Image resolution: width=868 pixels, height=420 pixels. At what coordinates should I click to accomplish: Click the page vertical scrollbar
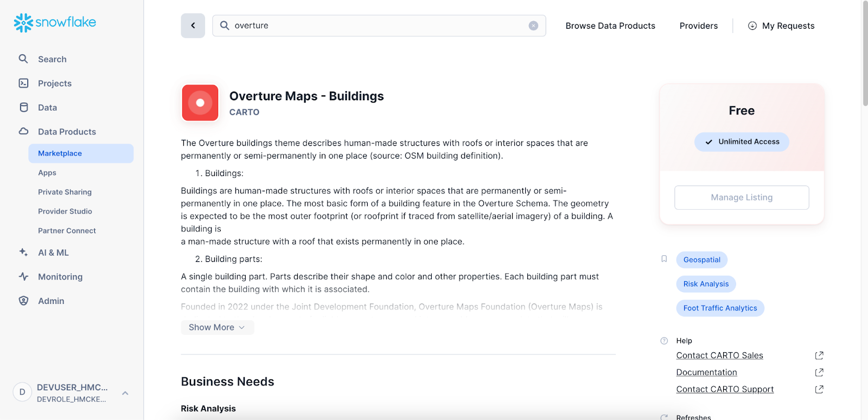[x=865, y=53]
